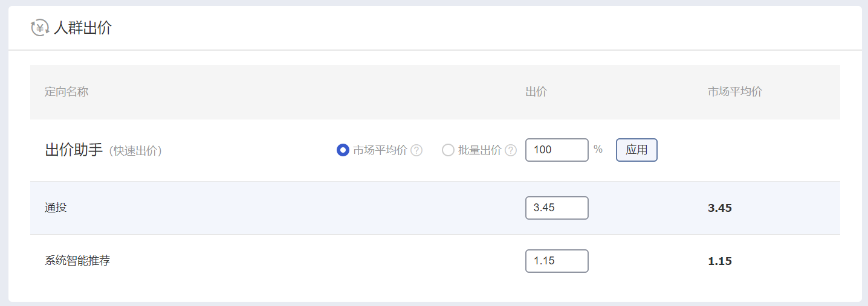This screenshot has height=306, width=868.
Task: Click the % sign beside the percentage field
Action: coord(598,149)
